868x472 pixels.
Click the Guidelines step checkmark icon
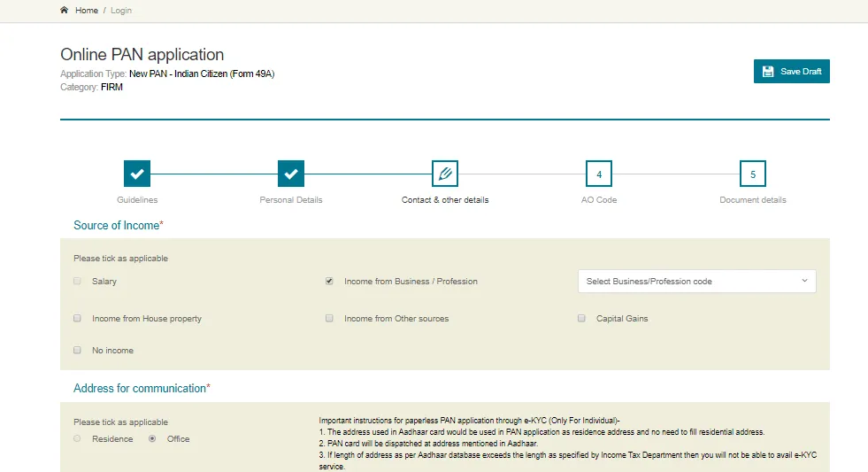(137, 174)
